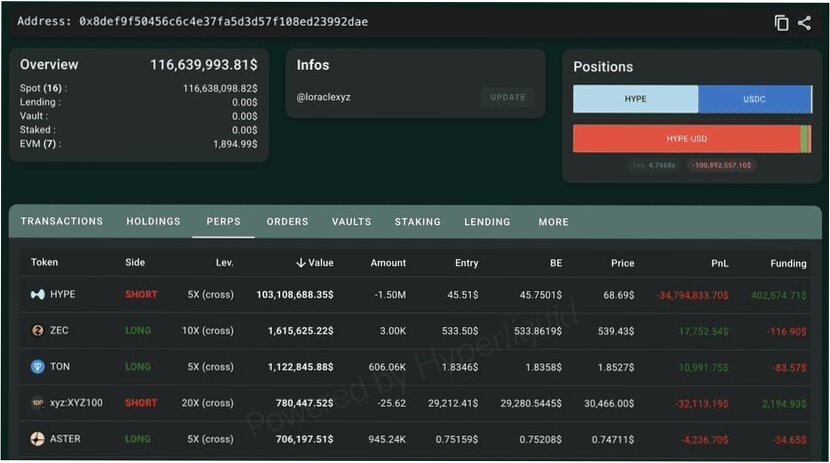830x463 pixels.
Task: Click the spot value 116,638,098.82$
Action: pos(220,88)
